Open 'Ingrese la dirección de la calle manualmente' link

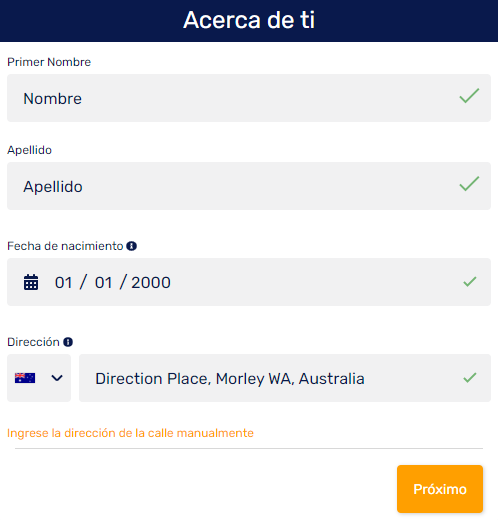click(x=130, y=433)
